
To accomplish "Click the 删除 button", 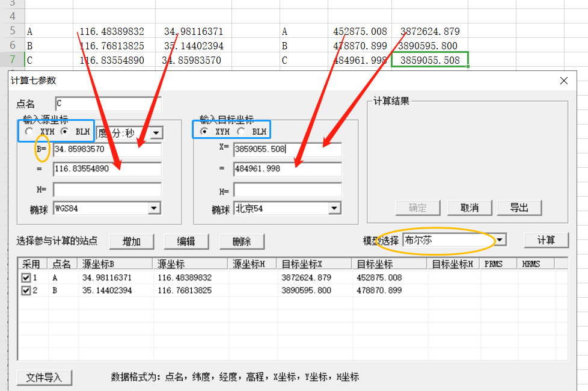I will [x=242, y=241].
